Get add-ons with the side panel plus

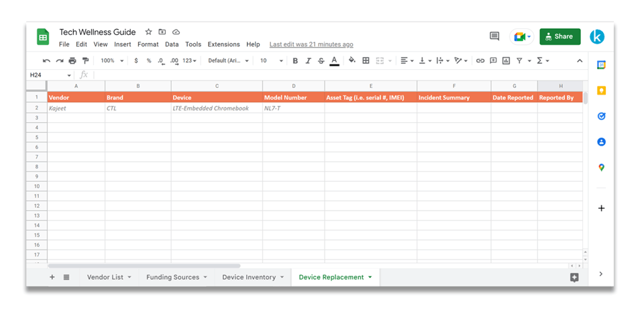point(601,209)
